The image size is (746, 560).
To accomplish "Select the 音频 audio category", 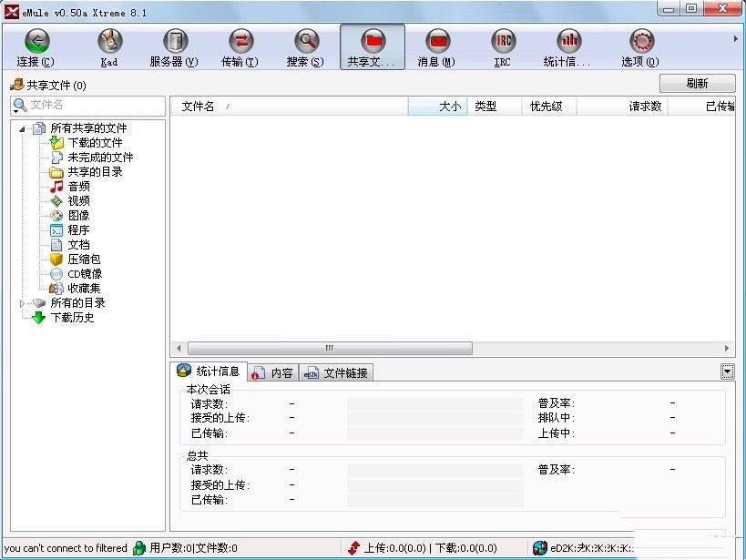I will (x=78, y=187).
